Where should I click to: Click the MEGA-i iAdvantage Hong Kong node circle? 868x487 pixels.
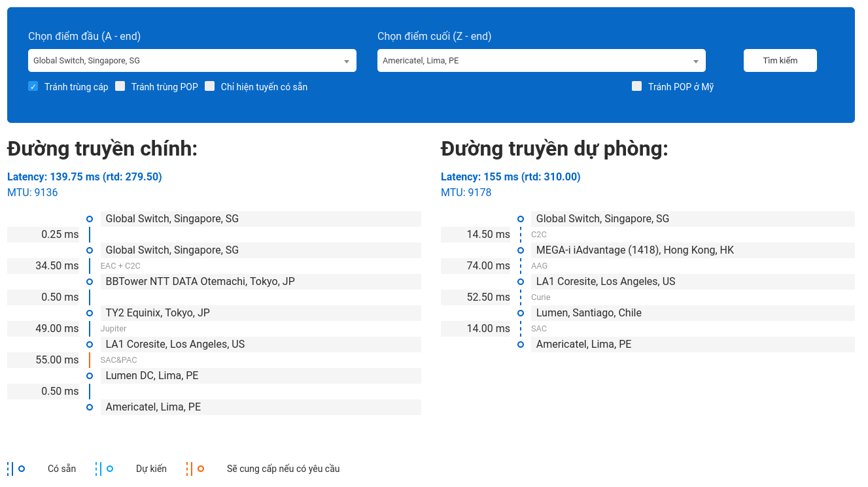(x=521, y=250)
